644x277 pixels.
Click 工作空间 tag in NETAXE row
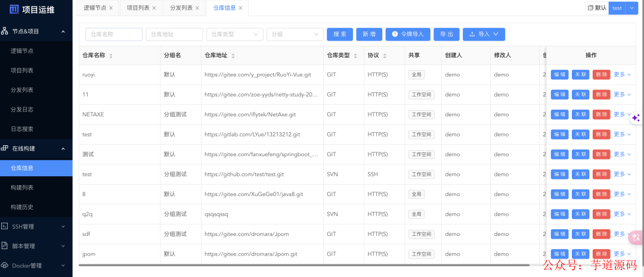422,114
